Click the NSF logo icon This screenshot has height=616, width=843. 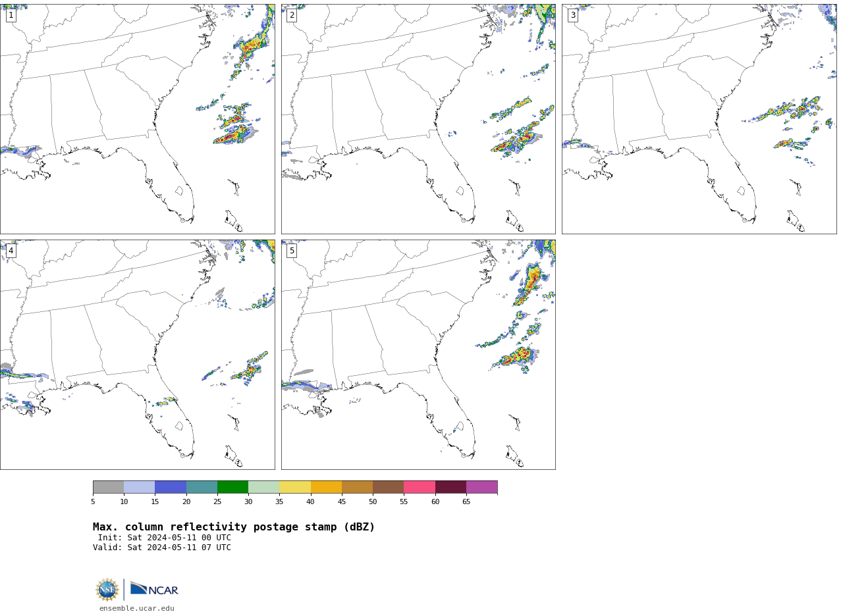107,590
